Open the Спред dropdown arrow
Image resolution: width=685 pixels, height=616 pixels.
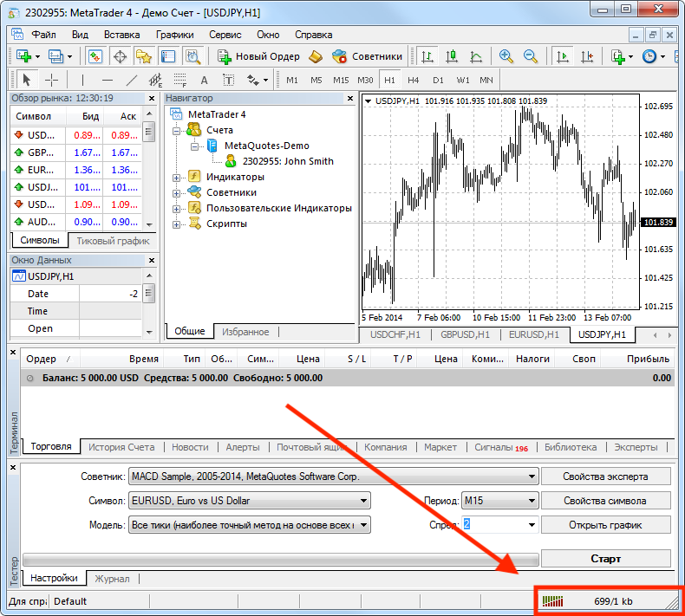pyautogui.click(x=532, y=525)
